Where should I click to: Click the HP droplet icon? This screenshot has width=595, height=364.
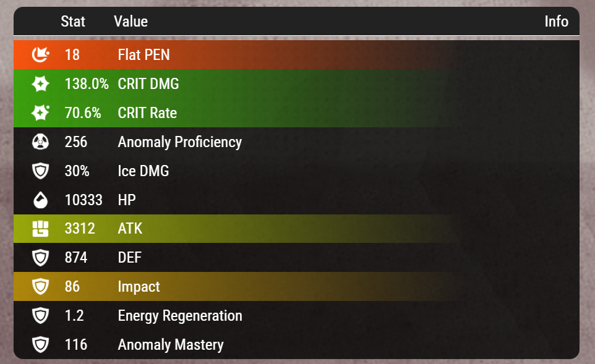pos(41,200)
